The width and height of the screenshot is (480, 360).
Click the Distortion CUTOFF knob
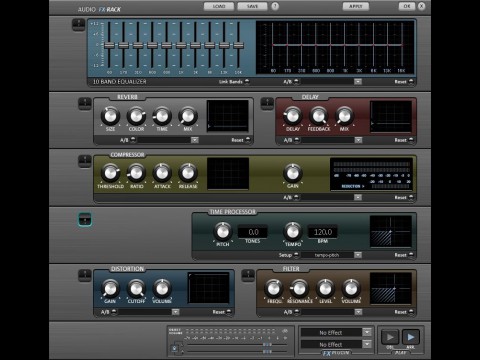136,289
